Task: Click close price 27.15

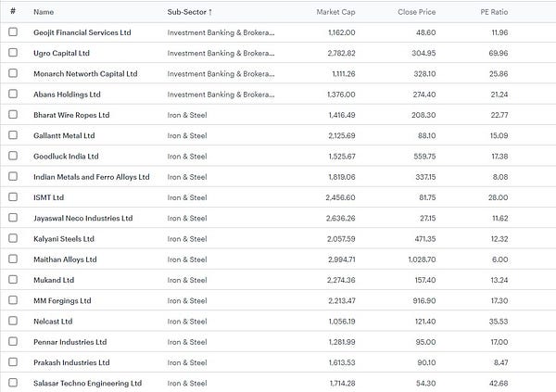Action: coord(427,218)
